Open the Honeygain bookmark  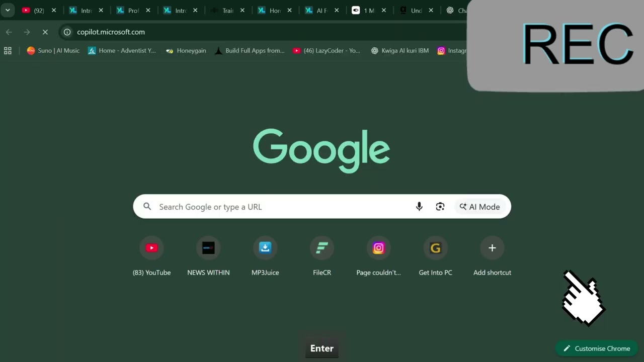pyautogui.click(x=186, y=50)
